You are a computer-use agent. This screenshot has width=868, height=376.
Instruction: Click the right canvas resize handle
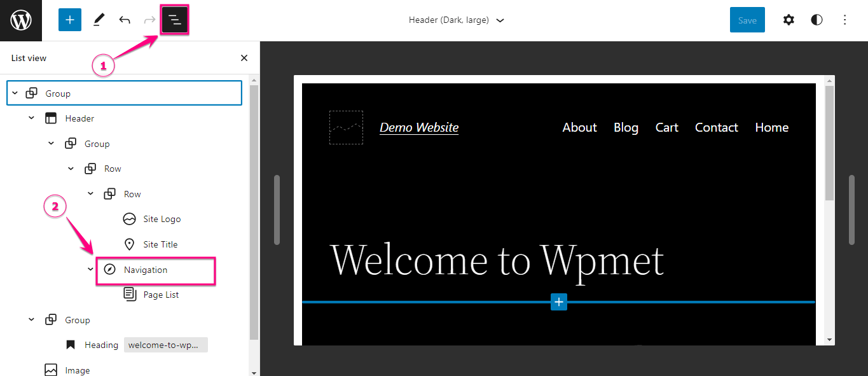point(851,210)
